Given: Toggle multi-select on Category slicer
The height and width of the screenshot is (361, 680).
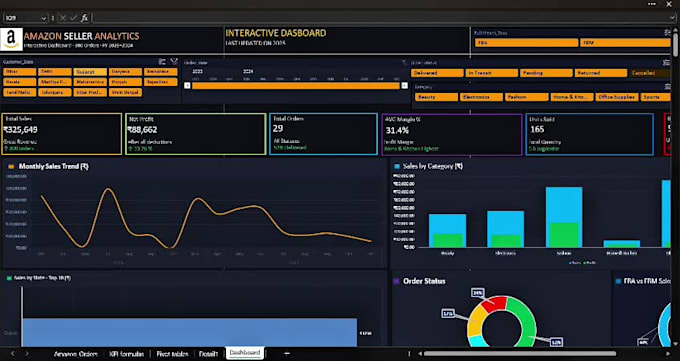Looking at the screenshot, I should pyautogui.click(x=667, y=87).
